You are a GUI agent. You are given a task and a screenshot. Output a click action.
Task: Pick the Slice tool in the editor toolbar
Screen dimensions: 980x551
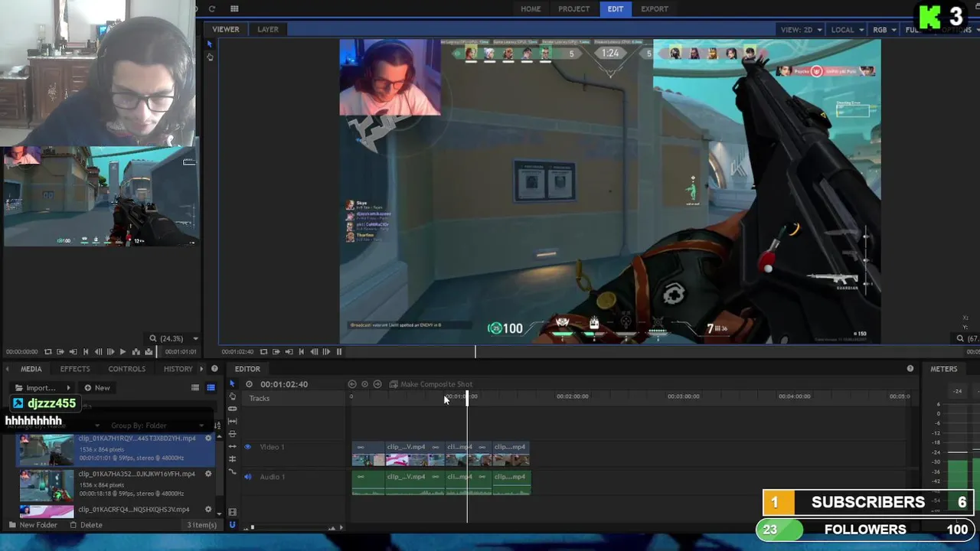coord(233,409)
